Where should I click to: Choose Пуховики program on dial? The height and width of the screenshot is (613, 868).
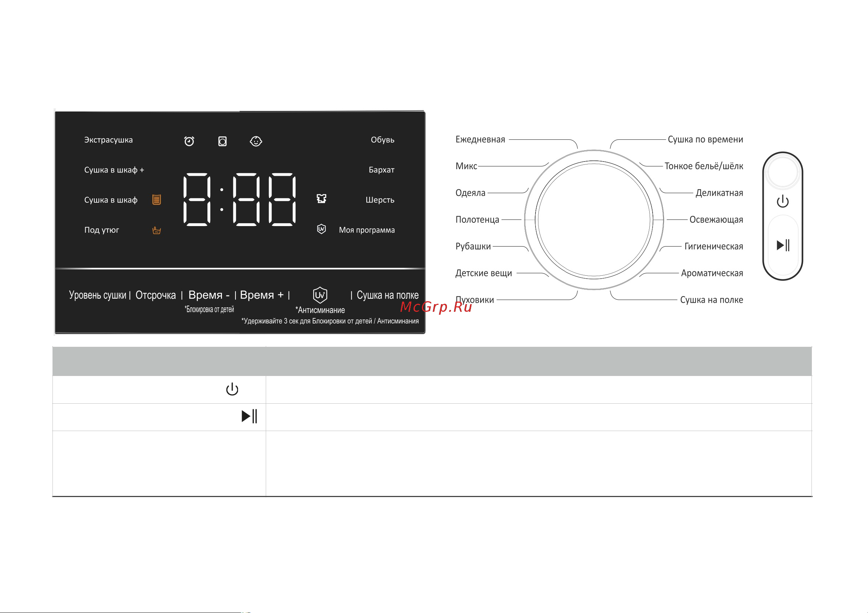point(474,300)
